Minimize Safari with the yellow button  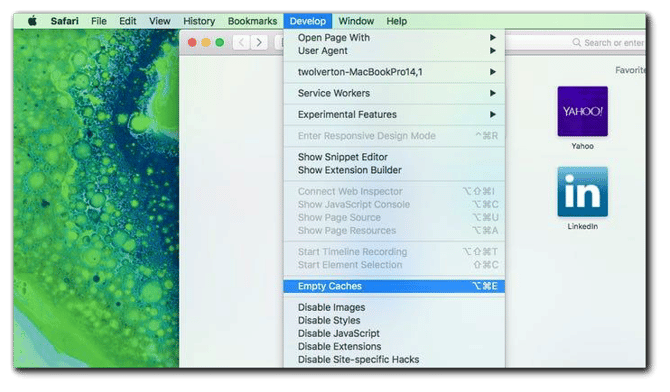click(x=206, y=42)
